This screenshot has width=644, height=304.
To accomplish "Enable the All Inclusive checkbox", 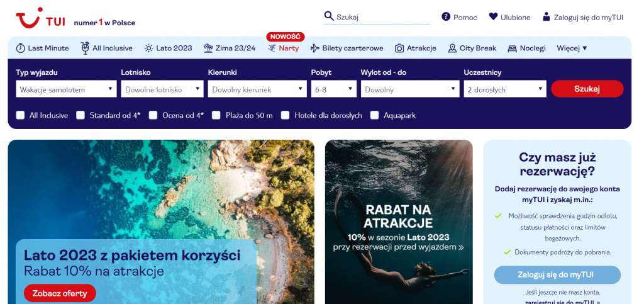I will [x=21, y=115].
